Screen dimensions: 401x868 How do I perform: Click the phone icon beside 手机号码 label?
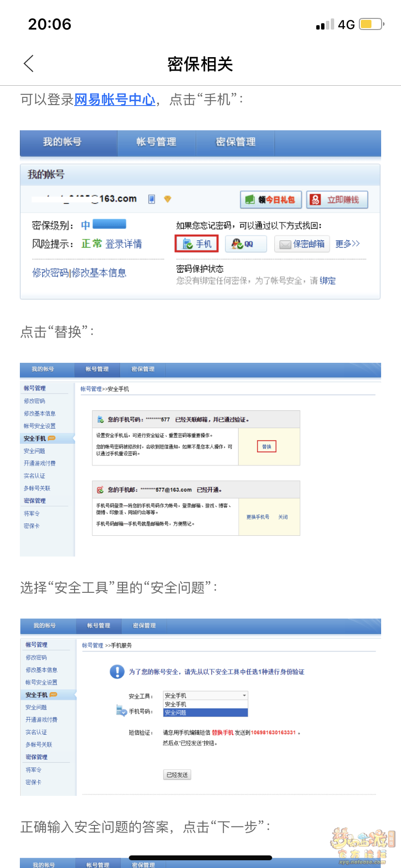121,711
